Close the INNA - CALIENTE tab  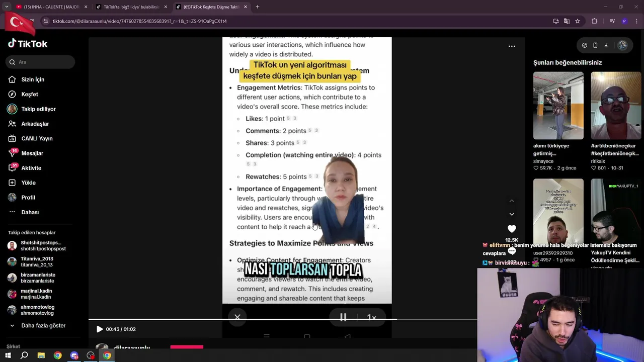tap(86, 7)
